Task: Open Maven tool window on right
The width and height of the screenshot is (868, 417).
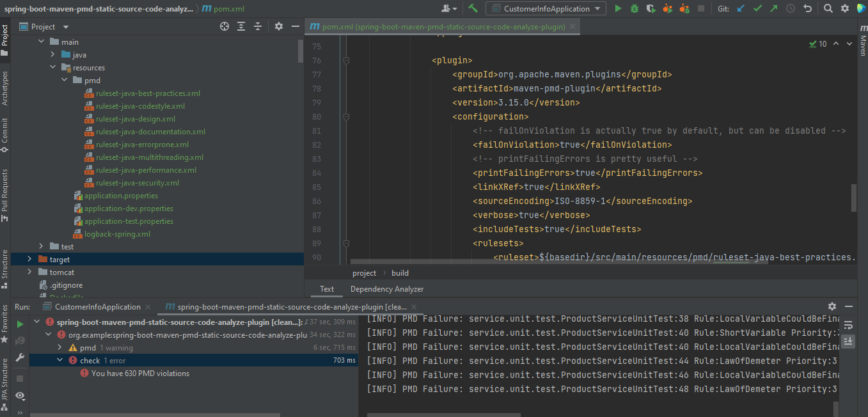Action: pyautogui.click(x=862, y=42)
